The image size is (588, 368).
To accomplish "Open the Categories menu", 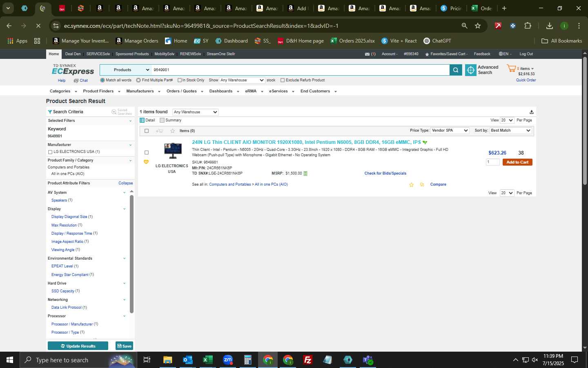I will pyautogui.click(x=63, y=91).
